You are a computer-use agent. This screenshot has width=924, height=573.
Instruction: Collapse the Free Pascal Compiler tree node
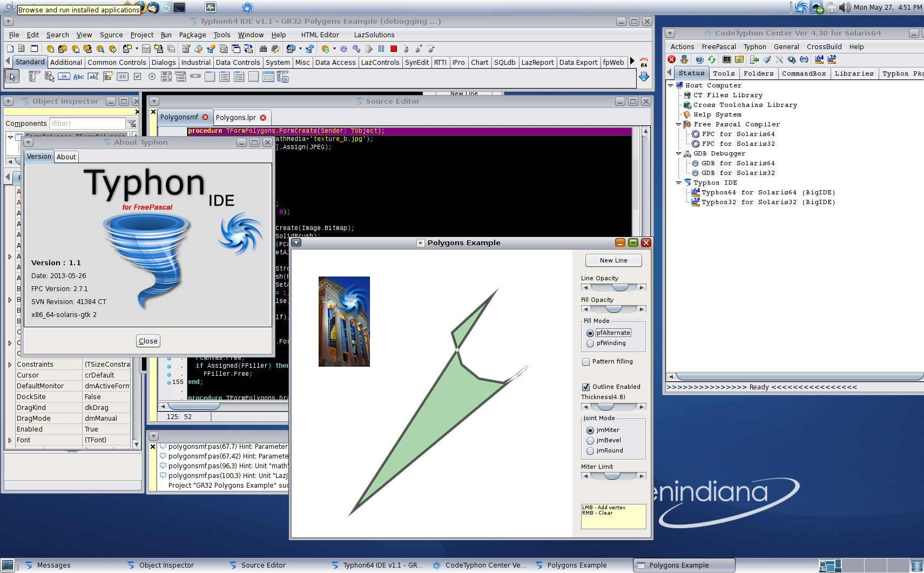[679, 124]
